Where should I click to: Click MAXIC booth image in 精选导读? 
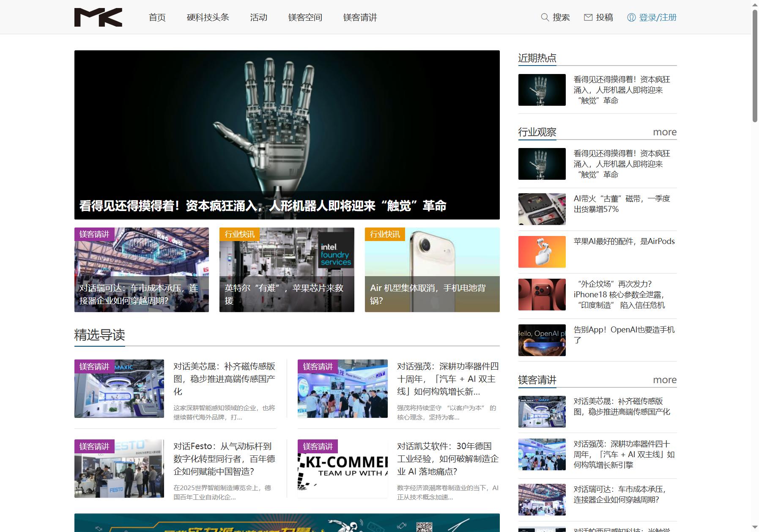coord(119,389)
